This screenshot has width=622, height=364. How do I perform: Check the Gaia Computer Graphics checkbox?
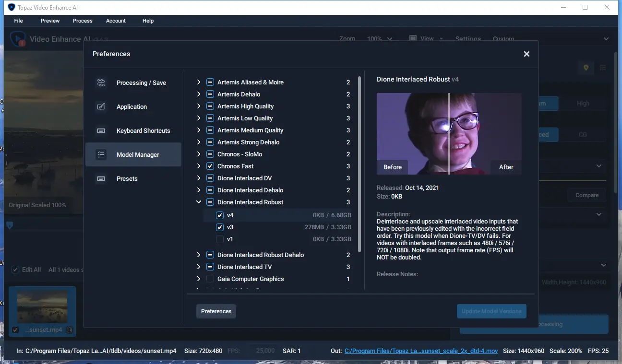[210, 279]
